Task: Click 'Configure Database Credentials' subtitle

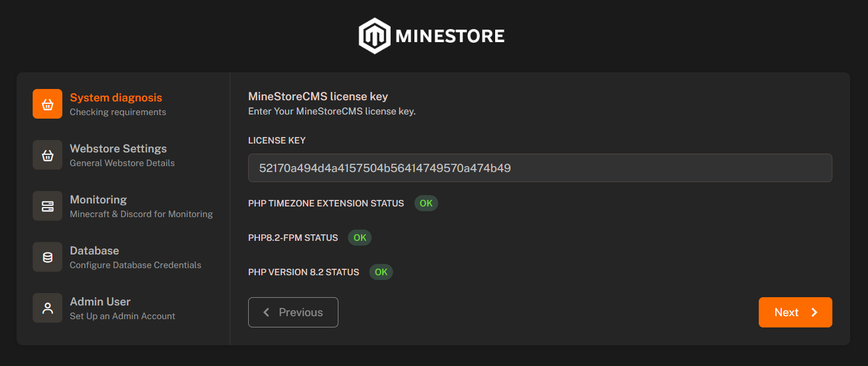Action: 135,265
